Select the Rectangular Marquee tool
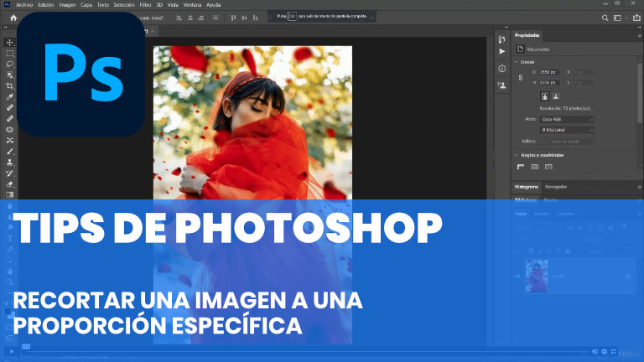Image resolution: width=644 pixels, height=362 pixels. 10,54
